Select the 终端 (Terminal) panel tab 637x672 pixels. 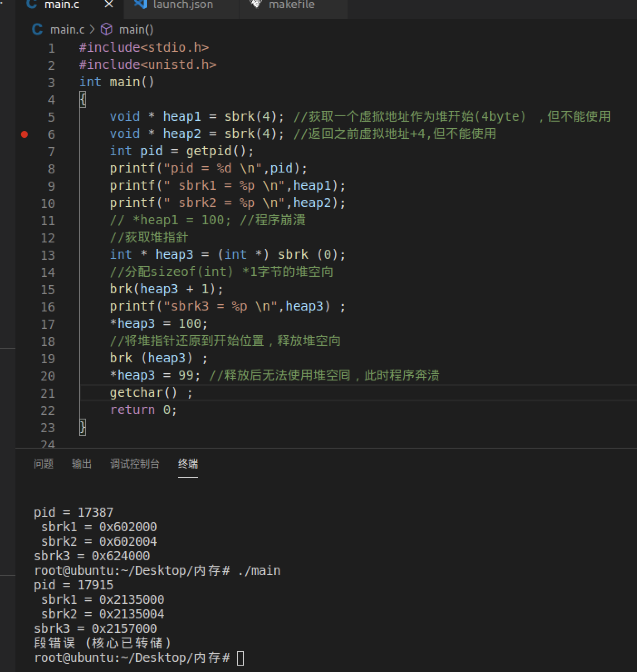coord(188,464)
